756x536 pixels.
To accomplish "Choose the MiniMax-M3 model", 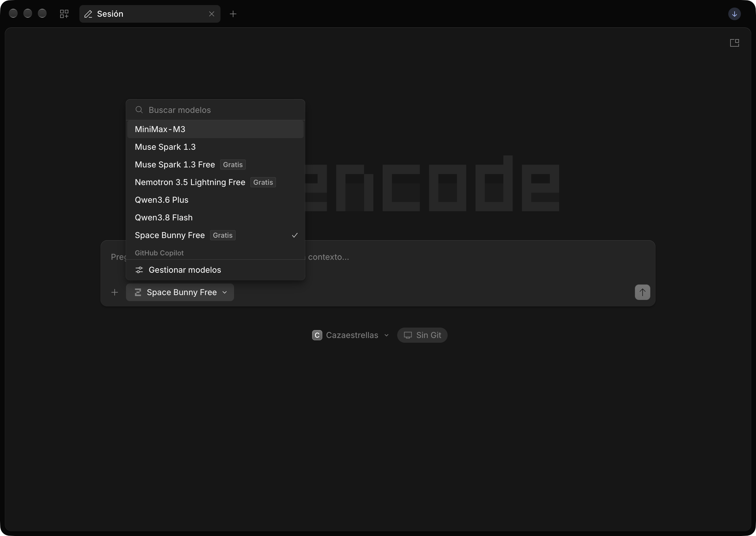I will pyautogui.click(x=215, y=129).
